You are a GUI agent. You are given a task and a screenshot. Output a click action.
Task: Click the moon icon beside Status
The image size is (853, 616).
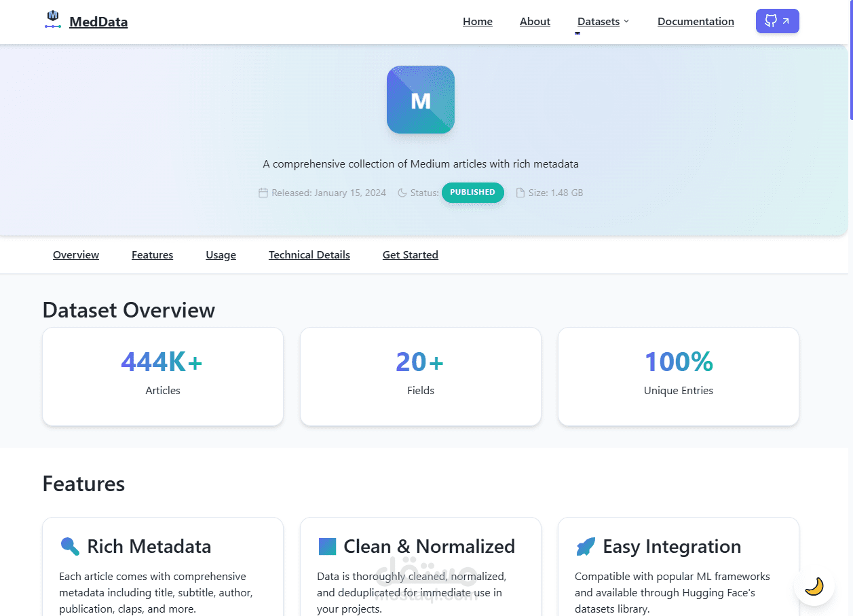tap(402, 193)
